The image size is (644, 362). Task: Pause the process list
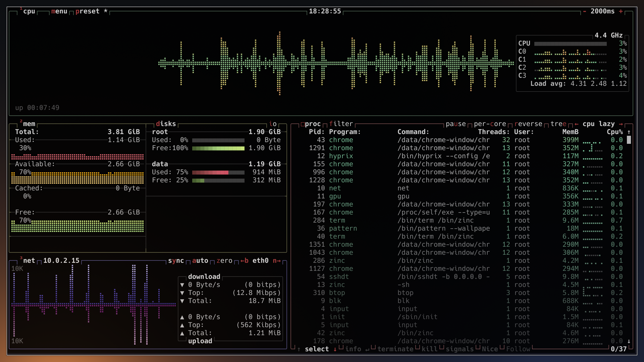(455, 124)
